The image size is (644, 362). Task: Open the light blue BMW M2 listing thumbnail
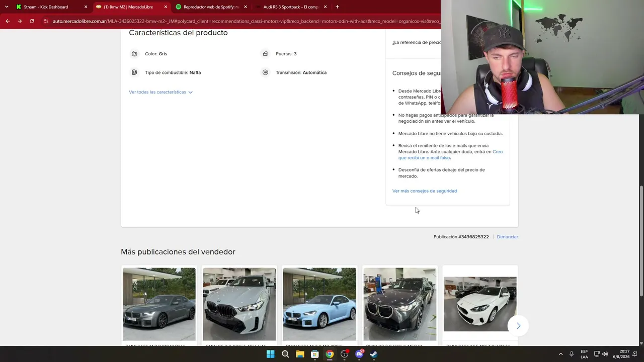(319, 304)
